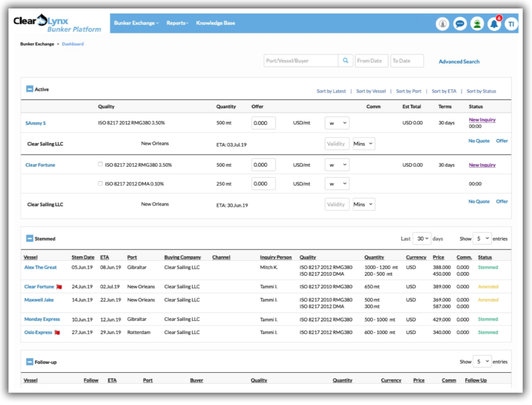Sort active inquiries by ETA
Screen dimensions: 532x405
coord(444,91)
